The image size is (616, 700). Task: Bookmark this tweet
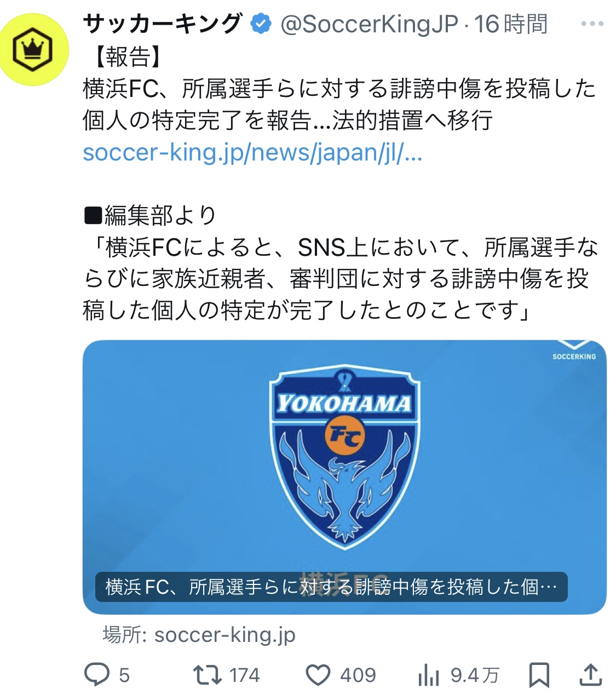[x=539, y=675]
